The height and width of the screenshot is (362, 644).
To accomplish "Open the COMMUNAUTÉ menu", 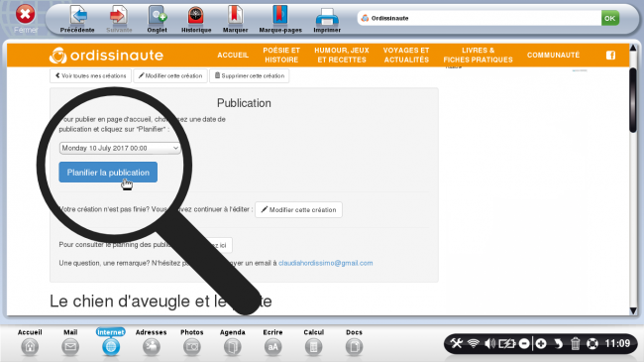I will (x=553, y=56).
